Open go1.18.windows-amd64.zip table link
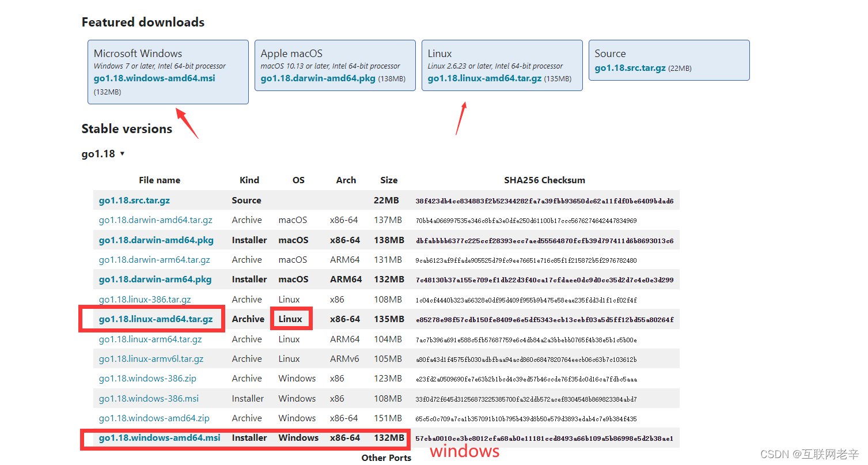 154,418
